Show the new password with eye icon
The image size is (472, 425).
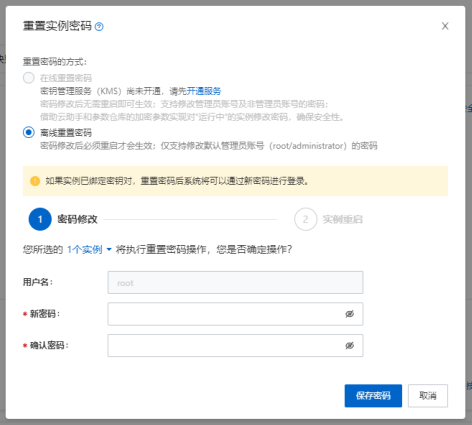tap(349, 314)
